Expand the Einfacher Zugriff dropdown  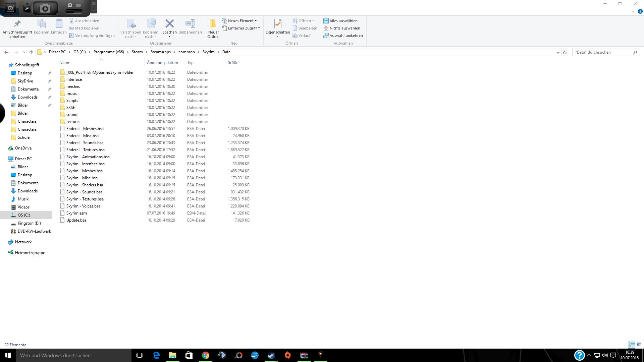(242, 28)
